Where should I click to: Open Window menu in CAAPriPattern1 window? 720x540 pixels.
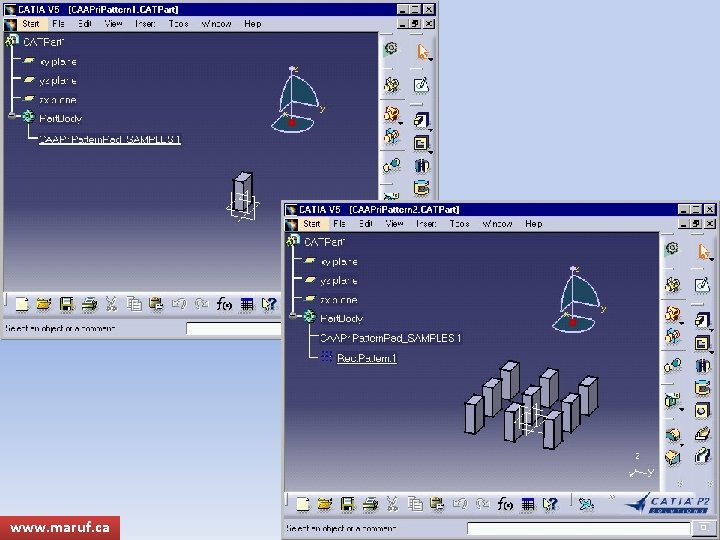point(216,23)
